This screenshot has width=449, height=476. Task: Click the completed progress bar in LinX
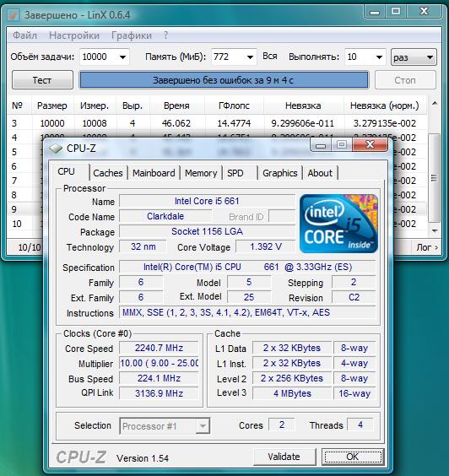pyautogui.click(x=224, y=80)
